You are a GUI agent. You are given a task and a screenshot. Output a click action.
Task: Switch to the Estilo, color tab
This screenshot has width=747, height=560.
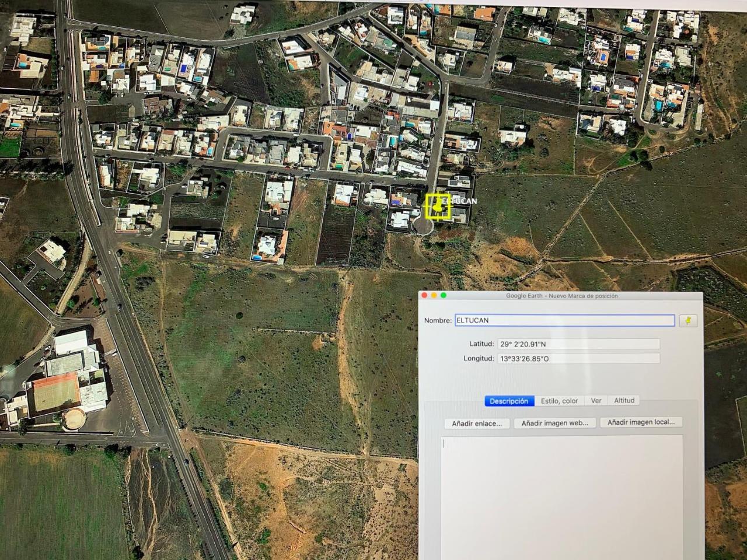559,401
